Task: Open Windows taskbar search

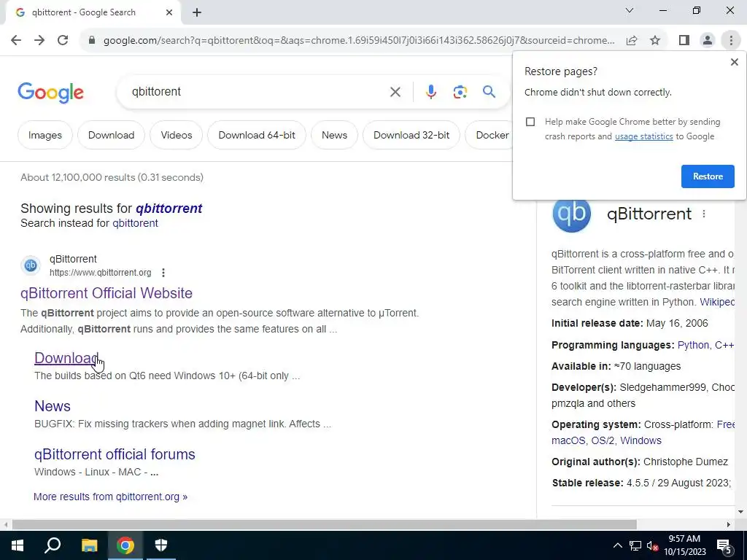Action: [x=53, y=545]
